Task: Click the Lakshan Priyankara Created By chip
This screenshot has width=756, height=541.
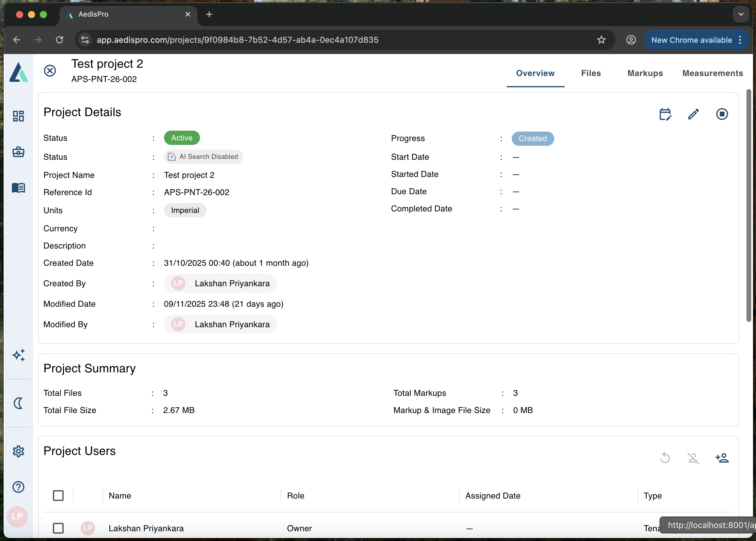Action: pos(220,283)
